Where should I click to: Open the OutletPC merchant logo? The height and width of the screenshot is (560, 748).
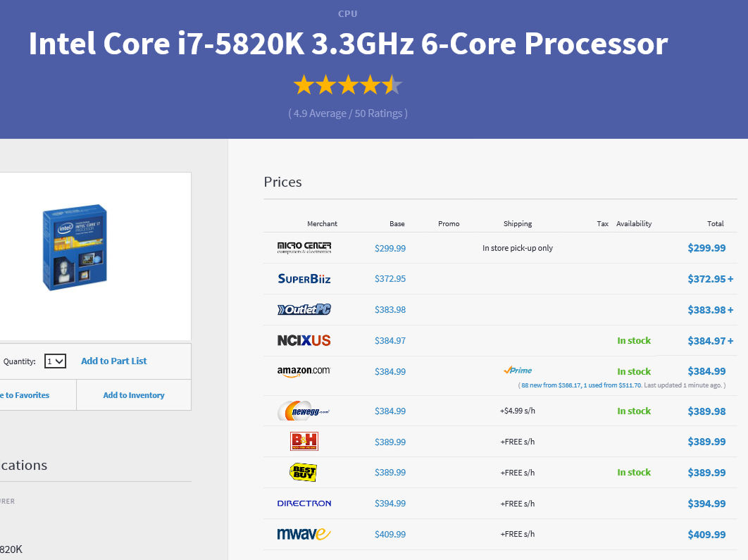pos(304,309)
